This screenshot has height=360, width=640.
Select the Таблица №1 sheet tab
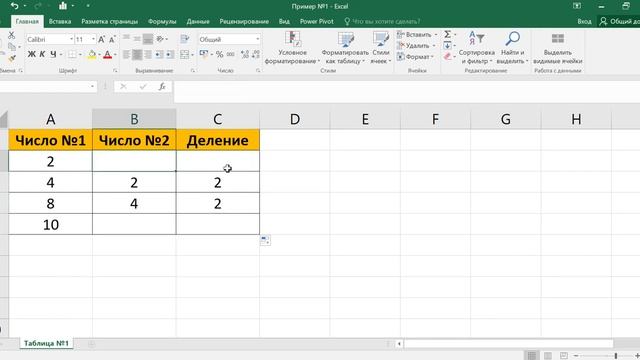point(46,343)
